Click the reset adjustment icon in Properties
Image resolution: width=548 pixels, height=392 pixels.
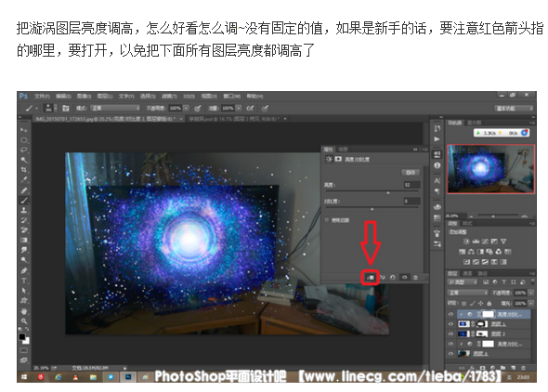[x=393, y=278]
